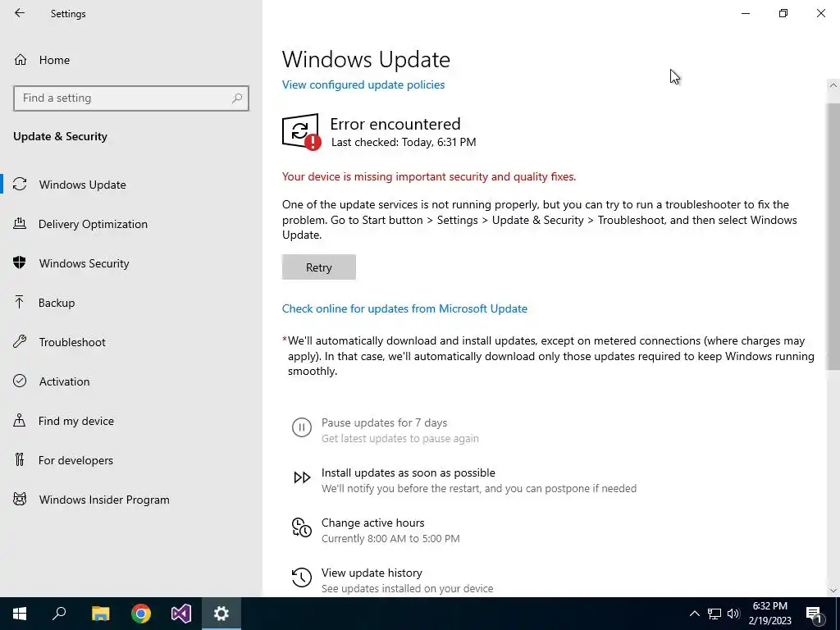Click Pause updates for 7 days

click(x=384, y=422)
